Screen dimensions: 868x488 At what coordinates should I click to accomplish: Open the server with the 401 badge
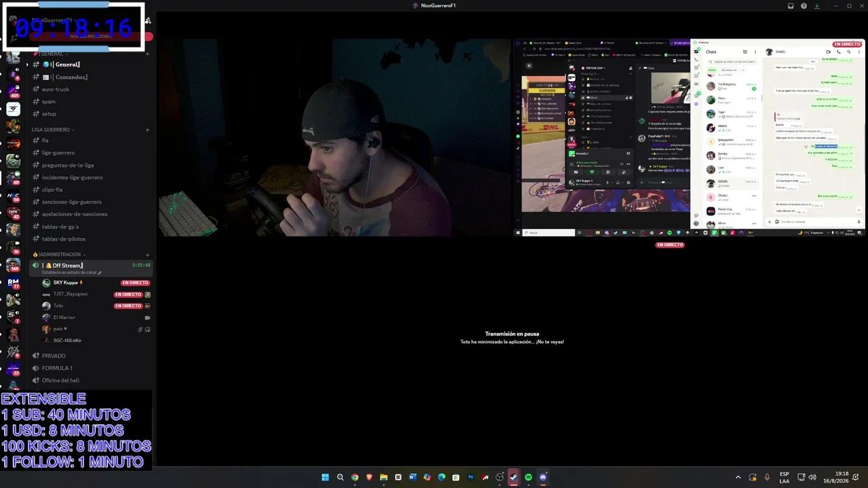[x=13, y=91]
